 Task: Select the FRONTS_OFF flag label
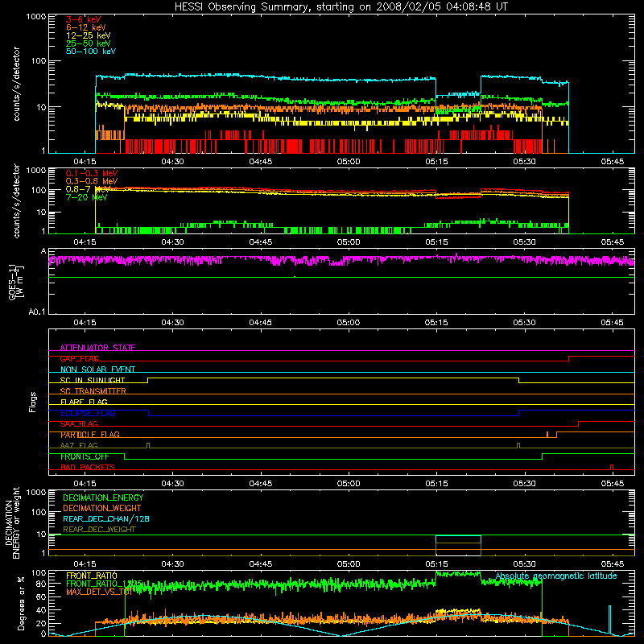(x=85, y=456)
